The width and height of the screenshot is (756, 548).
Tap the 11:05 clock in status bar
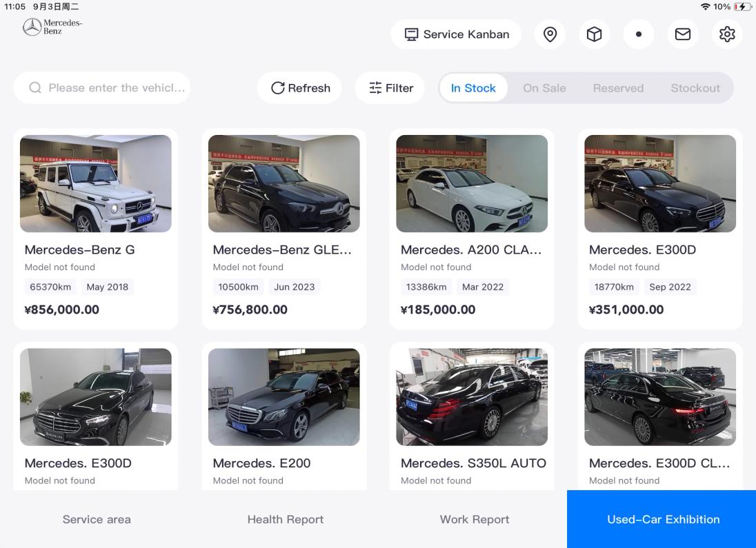(x=14, y=7)
